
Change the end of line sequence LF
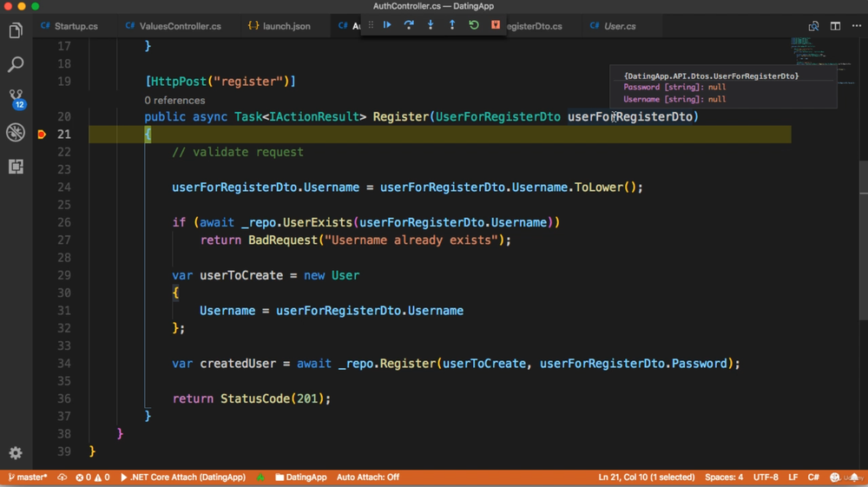click(x=792, y=477)
